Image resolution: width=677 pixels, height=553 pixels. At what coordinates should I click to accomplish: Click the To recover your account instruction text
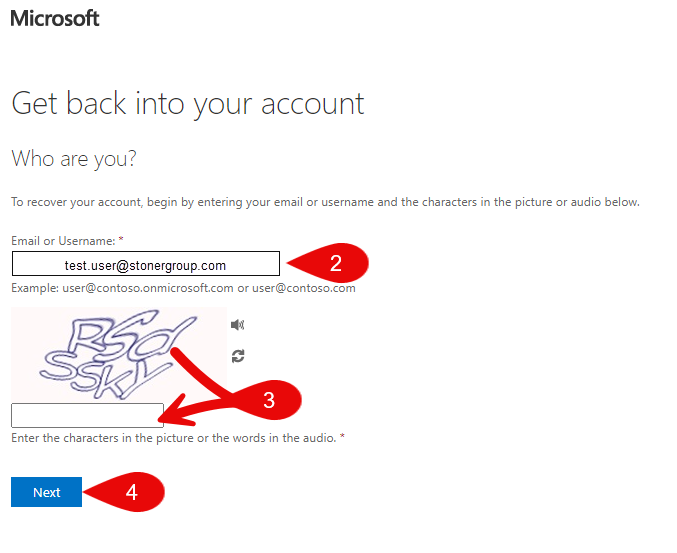(325, 202)
